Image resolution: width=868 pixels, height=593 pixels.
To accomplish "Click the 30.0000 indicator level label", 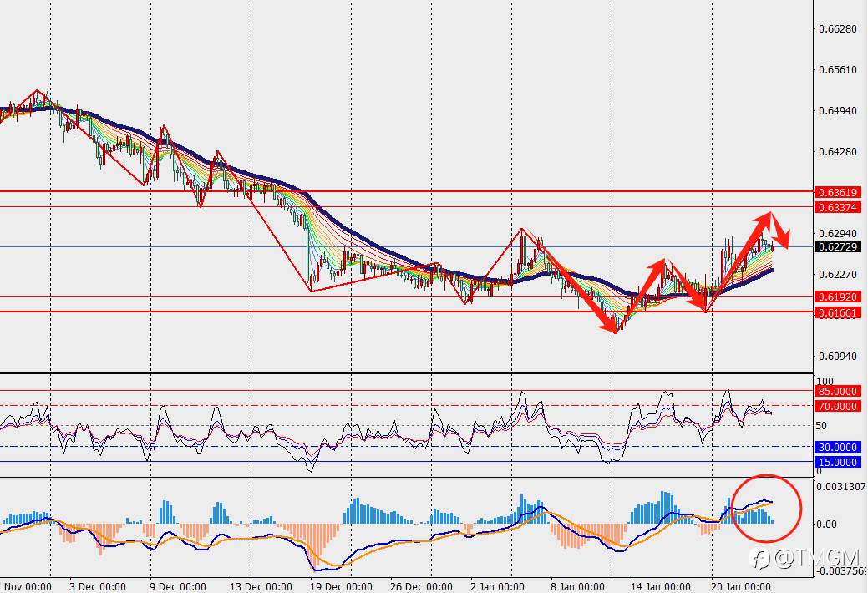I will pyautogui.click(x=838, y=447).
